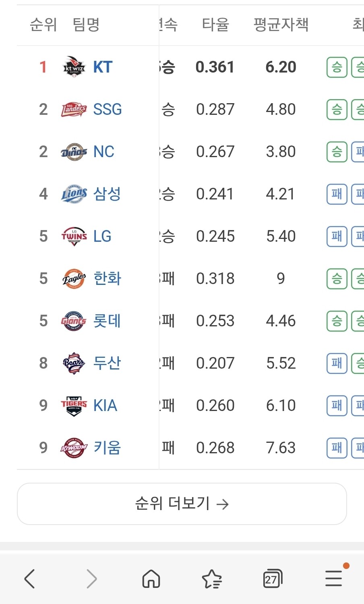Tap the KIA Tigers logo
The image size is (364, 604).
point(74,405)
